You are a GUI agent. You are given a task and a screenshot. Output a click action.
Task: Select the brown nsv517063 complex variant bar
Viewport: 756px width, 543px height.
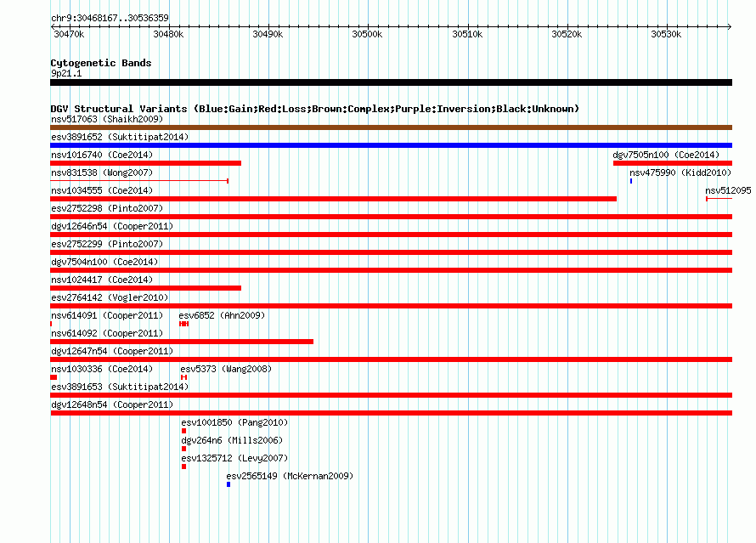pos(391,127)
